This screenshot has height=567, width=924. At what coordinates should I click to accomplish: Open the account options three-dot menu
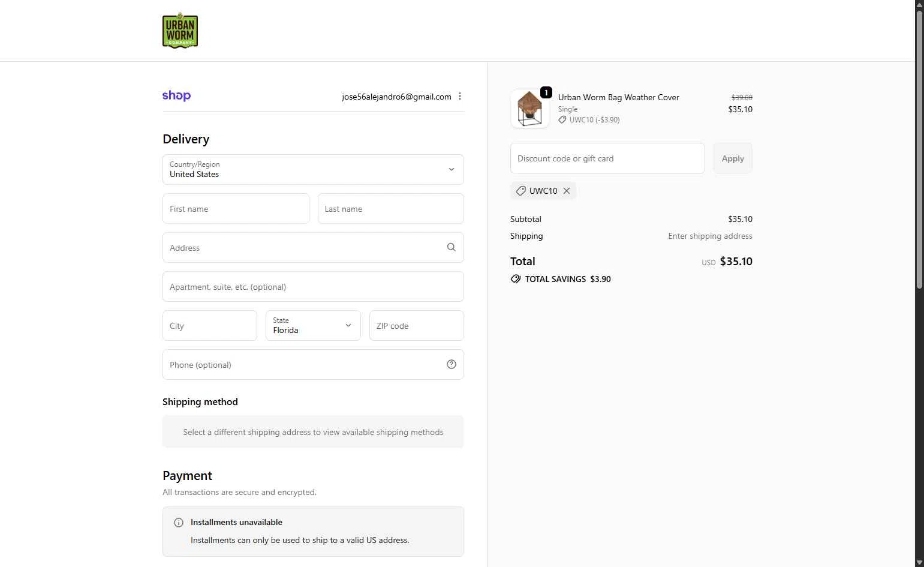point(460,96)
